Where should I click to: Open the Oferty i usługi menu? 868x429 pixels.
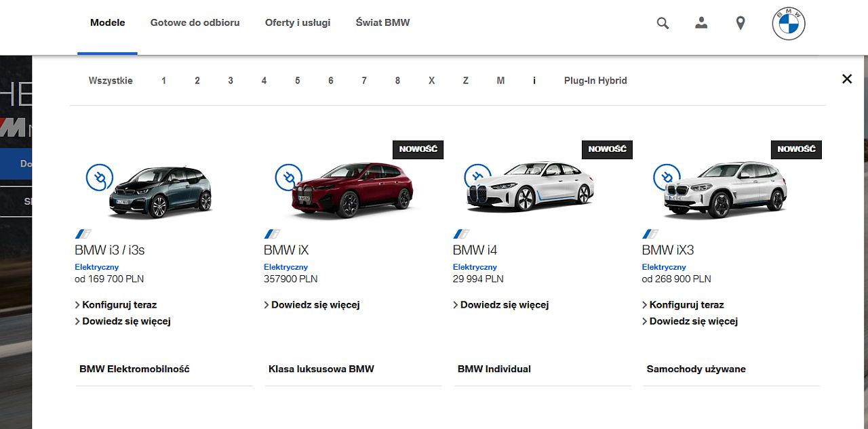(298, 22)
